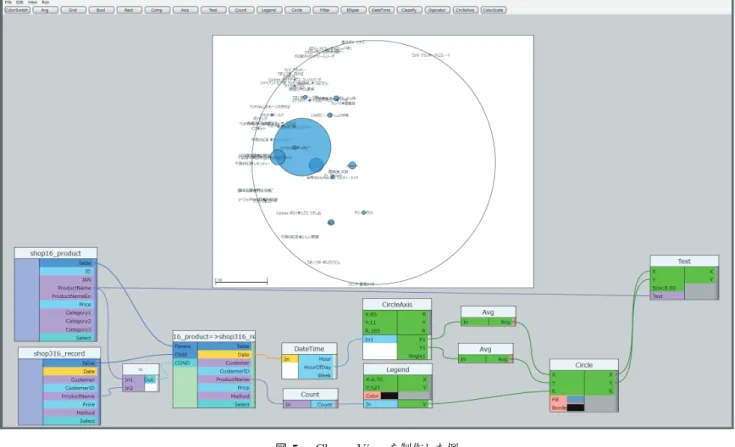The height and width of the screenshot is (447, 735).
Task: Click the R input field on CircleAxis node
Action: (380, 331)
